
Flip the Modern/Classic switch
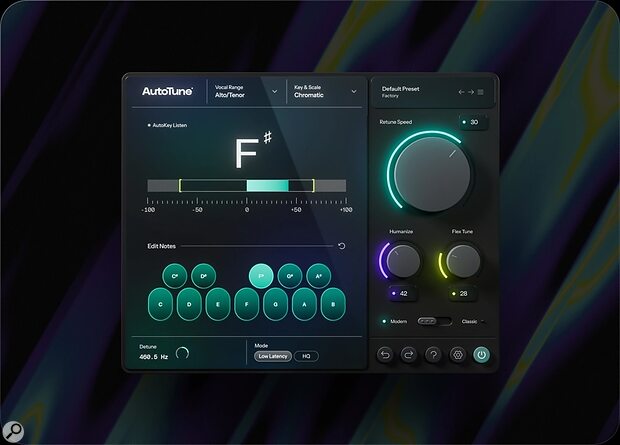435,321
